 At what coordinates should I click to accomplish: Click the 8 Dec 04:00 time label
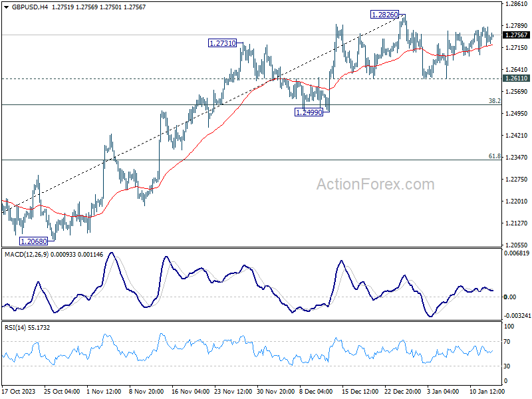tap(317, 391)
